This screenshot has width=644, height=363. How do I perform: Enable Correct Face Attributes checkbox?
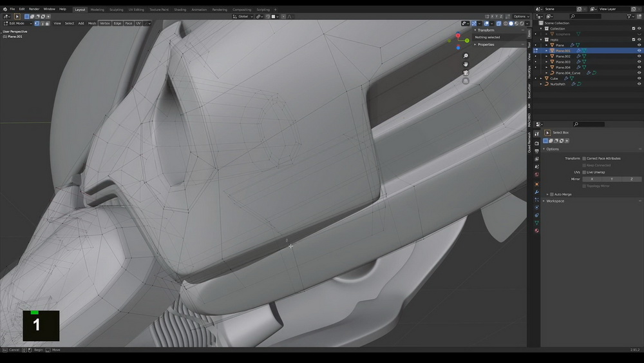point(584,158)
